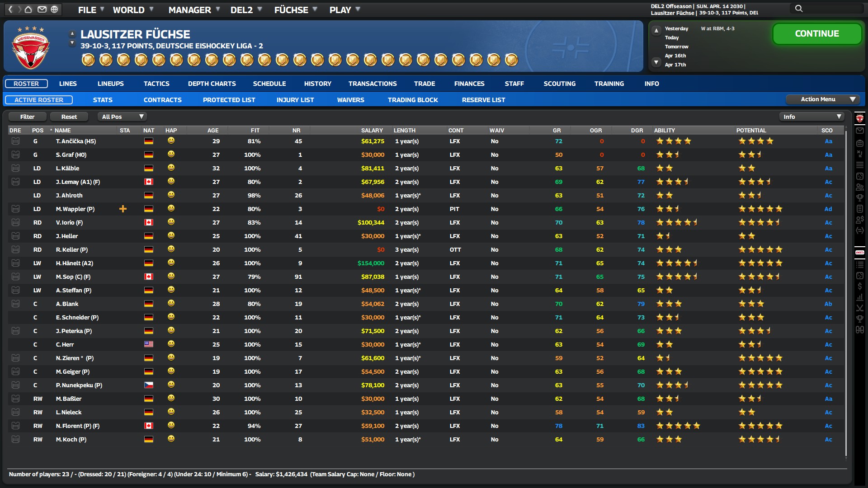Sort roster by the Salary column header

372,131
